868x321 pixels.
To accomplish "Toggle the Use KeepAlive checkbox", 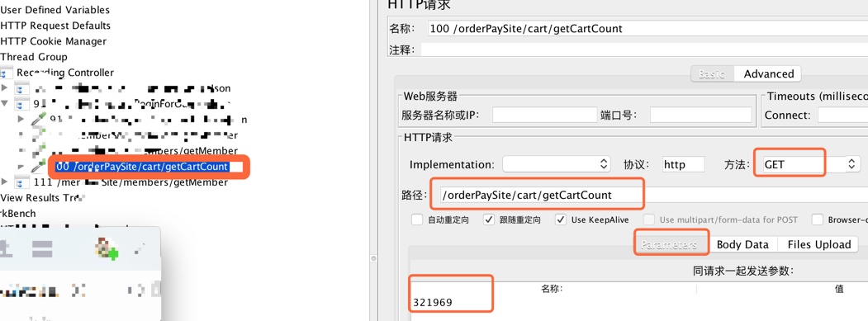I will [562, 220].
